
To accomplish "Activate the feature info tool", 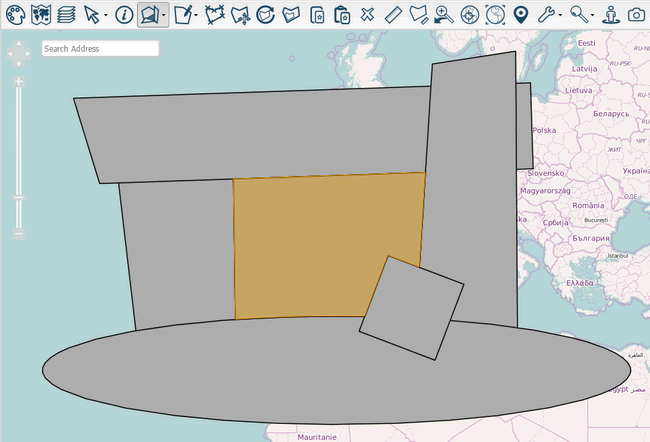I will coord(123,14).
